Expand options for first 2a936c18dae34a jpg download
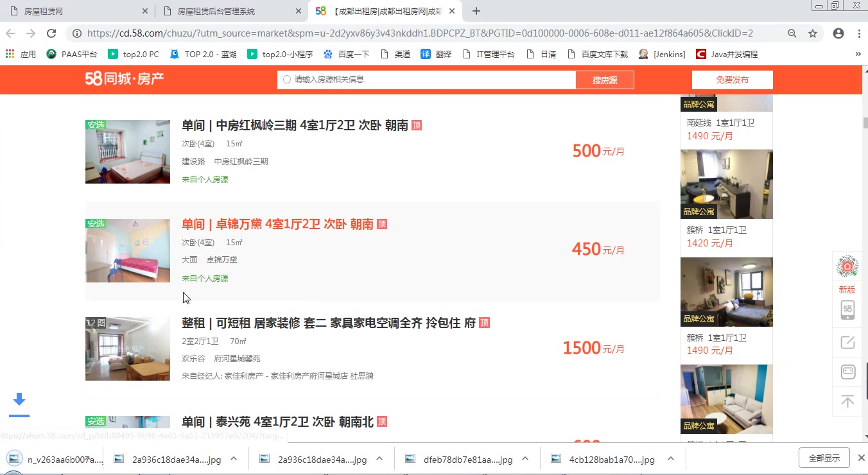The height and width of the screenshot is (475, 868). click(234, 458)
